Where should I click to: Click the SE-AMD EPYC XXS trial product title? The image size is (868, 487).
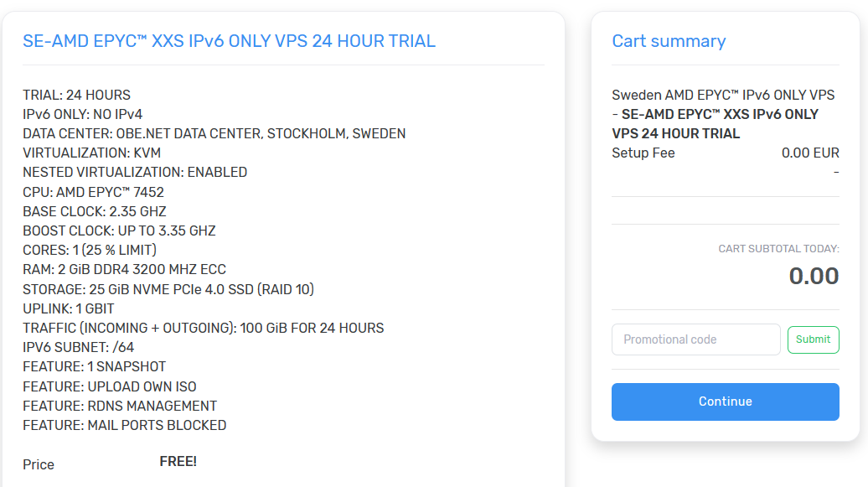229,40
